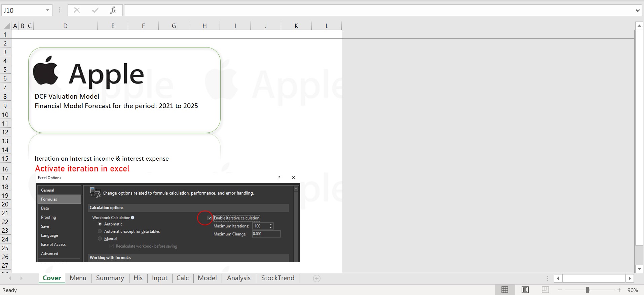Click the Enter checkmark icon in formula bar
The height and width of the screenshot is (295, 644).
coord(95,10)
